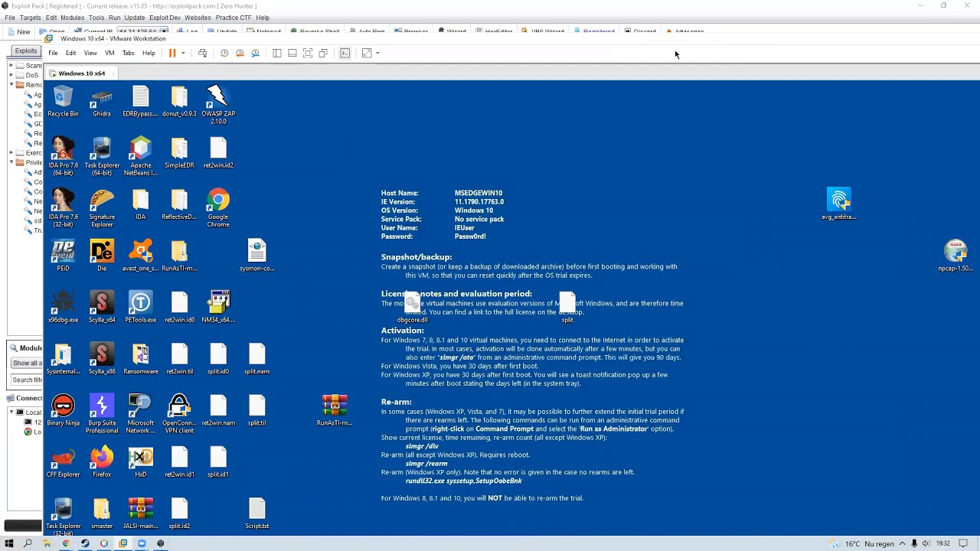Expand the Scanner folder tree node
Screen dimensions: 980x551
coord(12,66)
